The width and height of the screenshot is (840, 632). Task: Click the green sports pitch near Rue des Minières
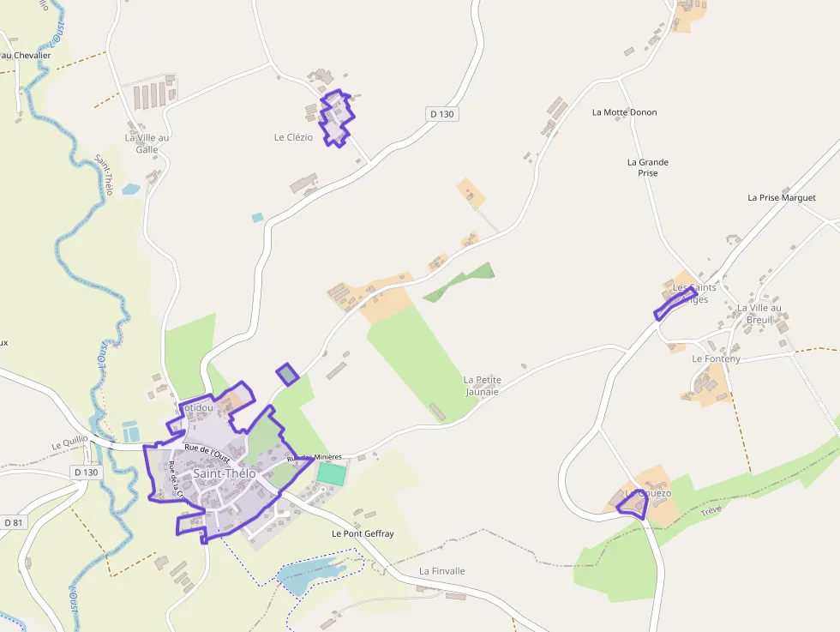click(x=332, y=475)
